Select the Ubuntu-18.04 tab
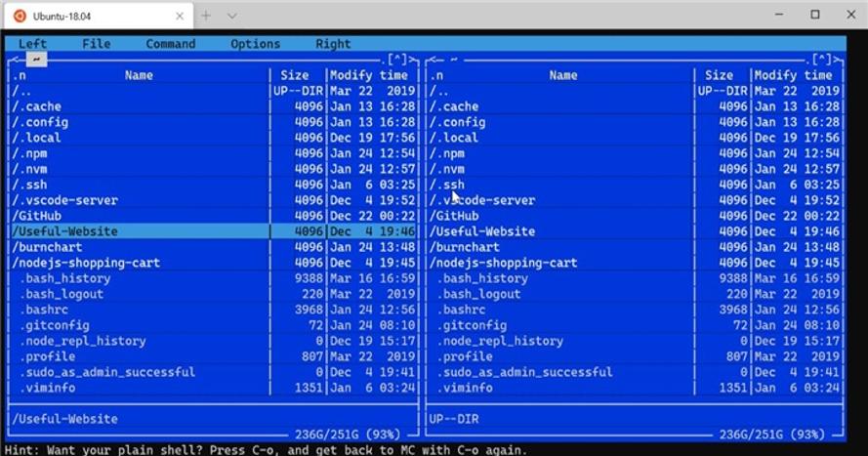 (99, 16)
